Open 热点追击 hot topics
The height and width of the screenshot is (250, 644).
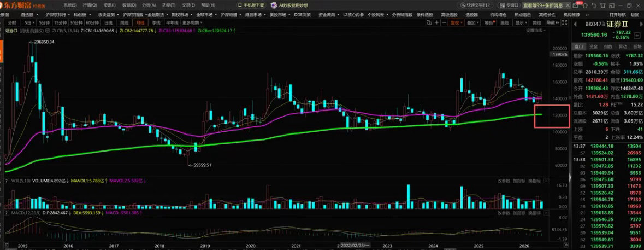point(522,14)
